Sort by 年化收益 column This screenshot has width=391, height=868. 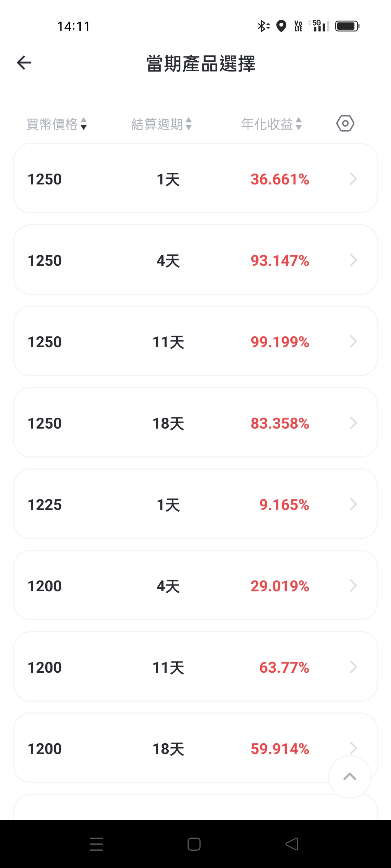coord(272,124)
